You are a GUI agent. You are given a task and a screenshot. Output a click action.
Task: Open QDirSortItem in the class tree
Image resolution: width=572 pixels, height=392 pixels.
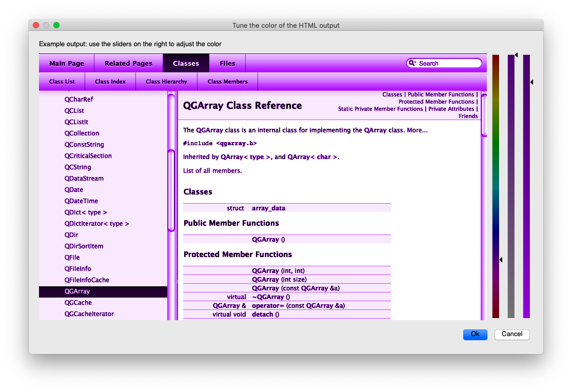[84, 246]
